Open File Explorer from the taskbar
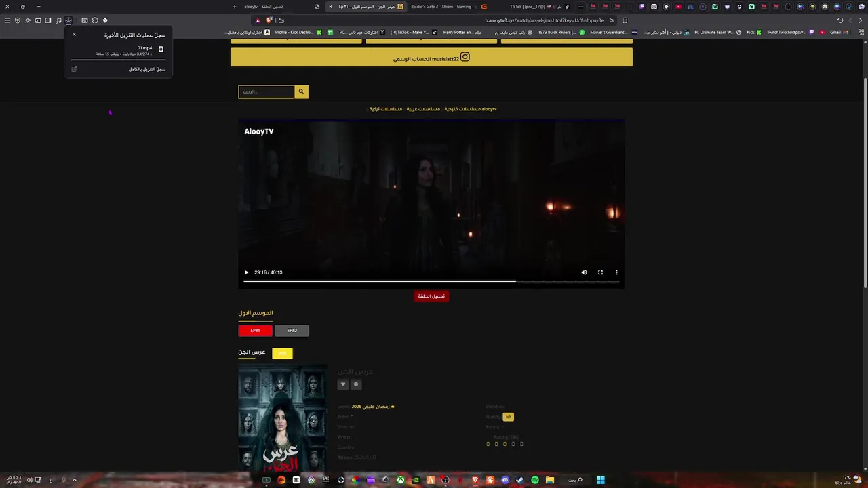868x488 pixels. [550, 480]
